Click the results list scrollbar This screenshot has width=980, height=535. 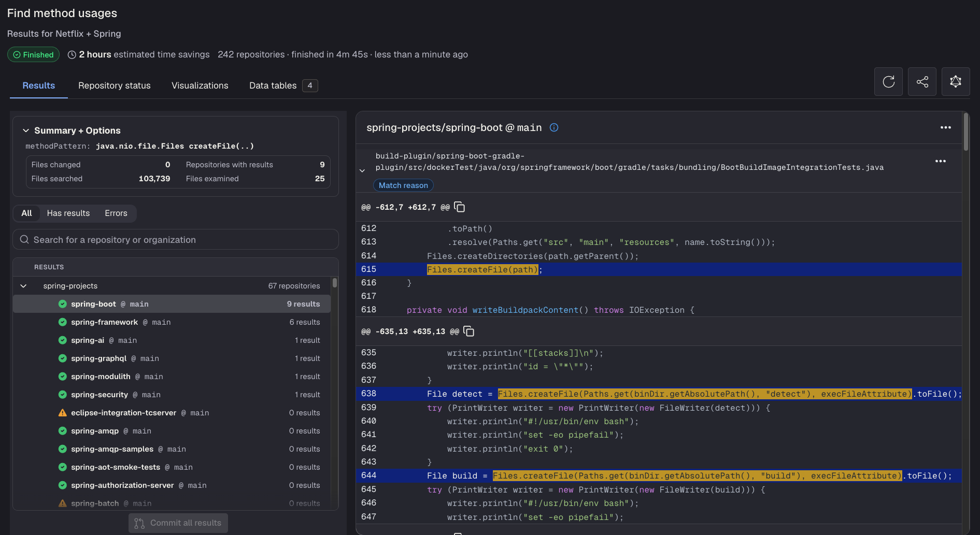click(x=335, y=283)
